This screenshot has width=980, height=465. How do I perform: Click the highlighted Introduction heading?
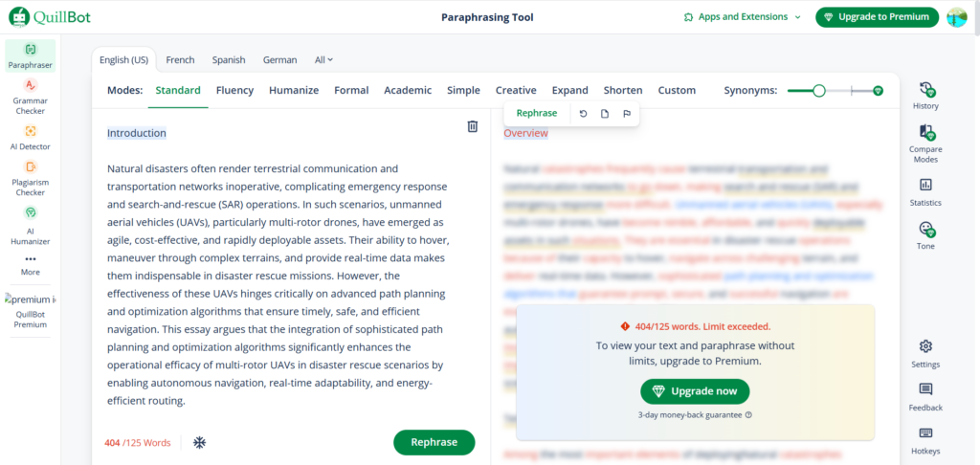[137, 133]
